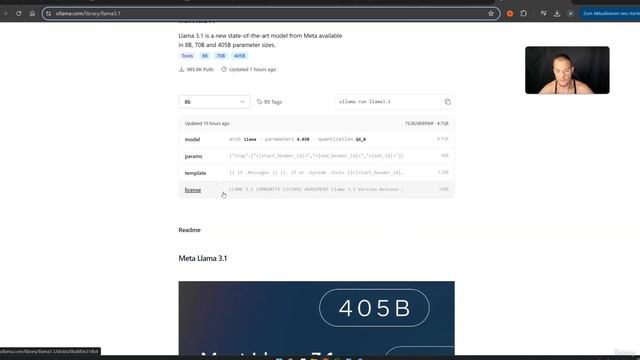Click the clock icon beside Updated 7 hours ago
Screen dimensions: 640x360
tap(224, 69)
